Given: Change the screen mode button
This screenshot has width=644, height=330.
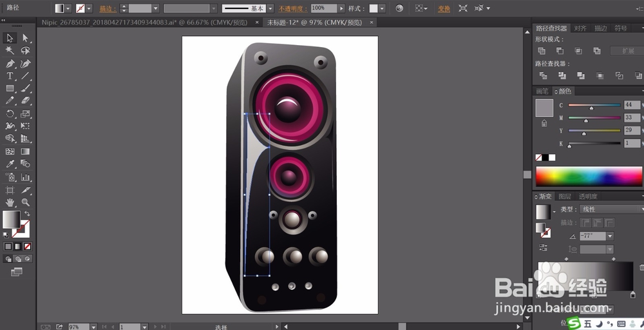Looking at the screenshot, I should pos(17,271).
